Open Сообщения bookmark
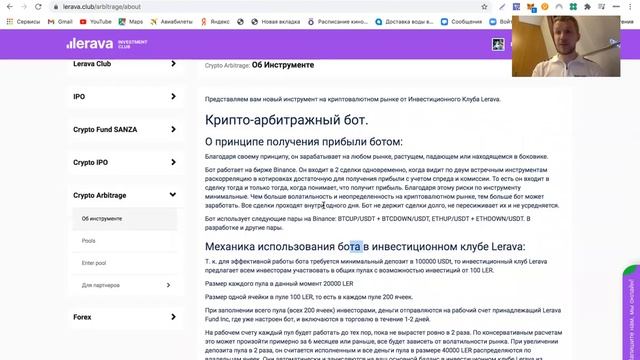640x360 pixels. pyautogui.click(x=462, y=22)
